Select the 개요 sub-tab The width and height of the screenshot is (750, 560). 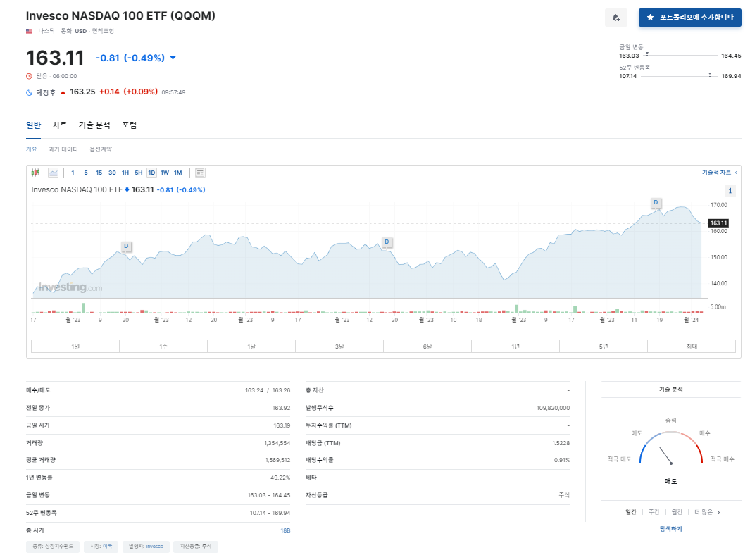tap(32, 149)
